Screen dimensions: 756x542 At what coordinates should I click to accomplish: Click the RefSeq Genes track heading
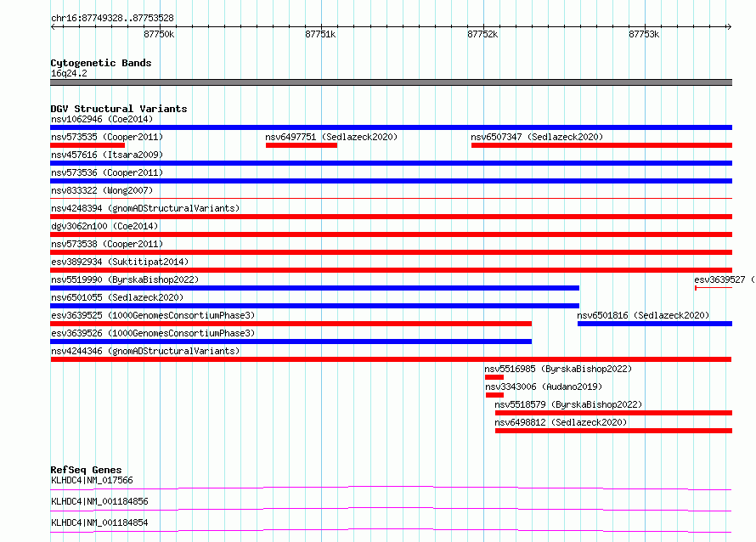86,470
